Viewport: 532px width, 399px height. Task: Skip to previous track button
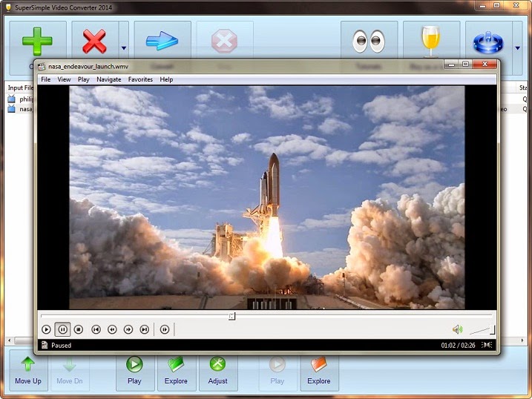(96, 329)
